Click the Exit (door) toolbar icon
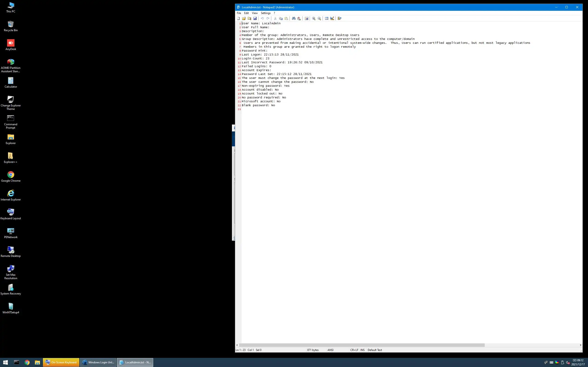This screenshot has height=367, width=588. point(339,18)
